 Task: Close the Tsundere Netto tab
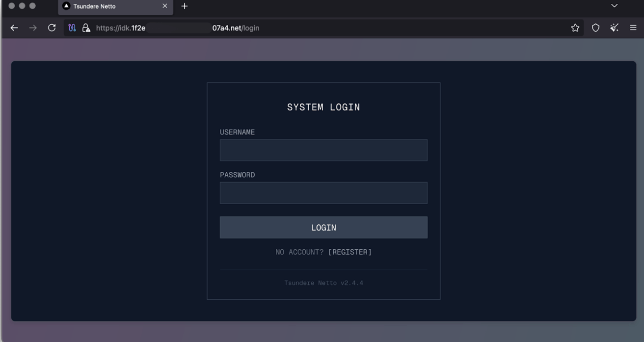(165, 6)
